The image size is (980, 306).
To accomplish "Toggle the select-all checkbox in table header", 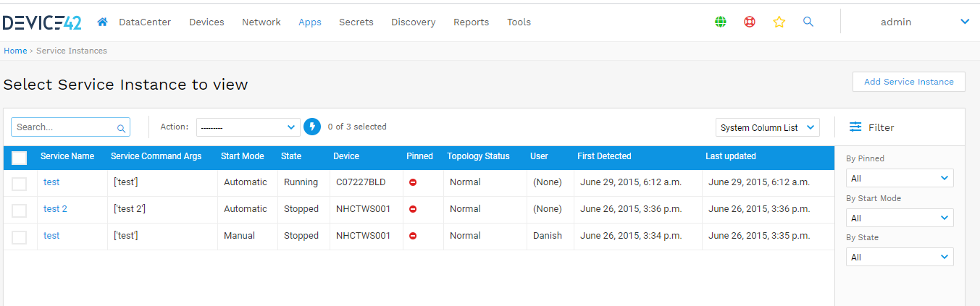I will click(x=20, y=158).
